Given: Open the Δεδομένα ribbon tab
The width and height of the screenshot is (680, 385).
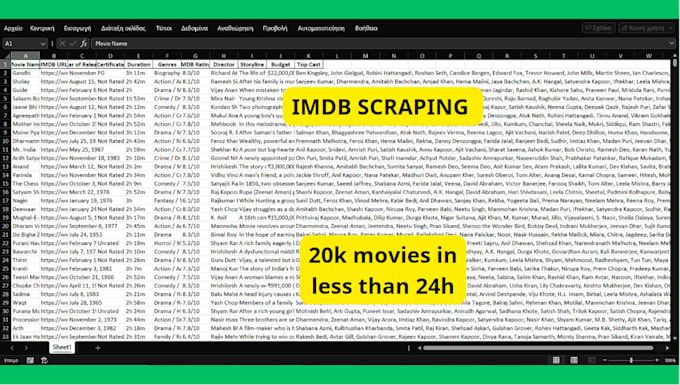Looking at the screenshot, I should (x=194, y=28).
